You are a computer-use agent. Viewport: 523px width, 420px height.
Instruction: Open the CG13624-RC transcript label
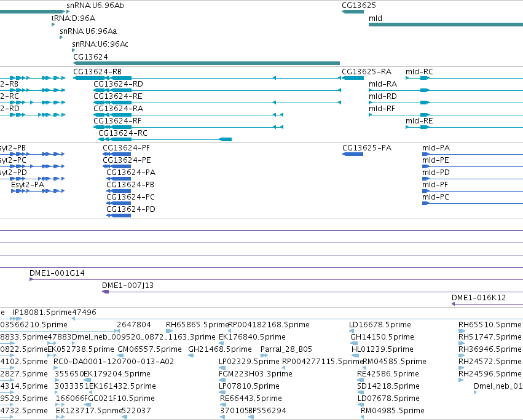tap(123, 133)
